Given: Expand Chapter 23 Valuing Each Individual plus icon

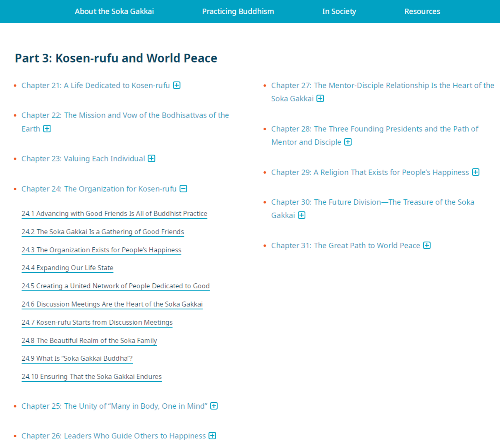Looking at the screenshot, I should coord(152,158).
